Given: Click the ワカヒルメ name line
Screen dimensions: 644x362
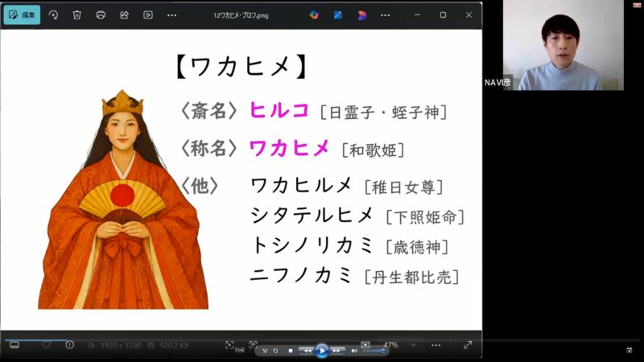Looking at the screenshot, I should click(x=301, y=186).
